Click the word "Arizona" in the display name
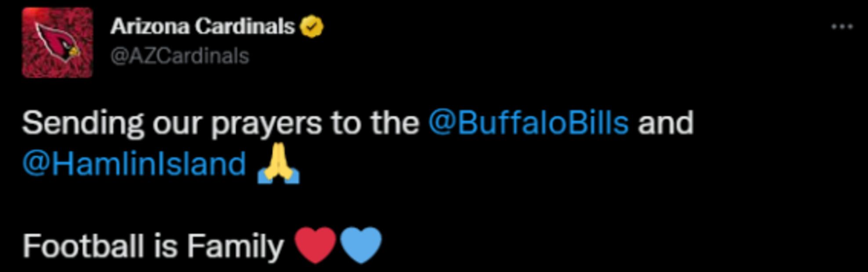The width and height of the screenshot is (868, 272). [150, 27]
